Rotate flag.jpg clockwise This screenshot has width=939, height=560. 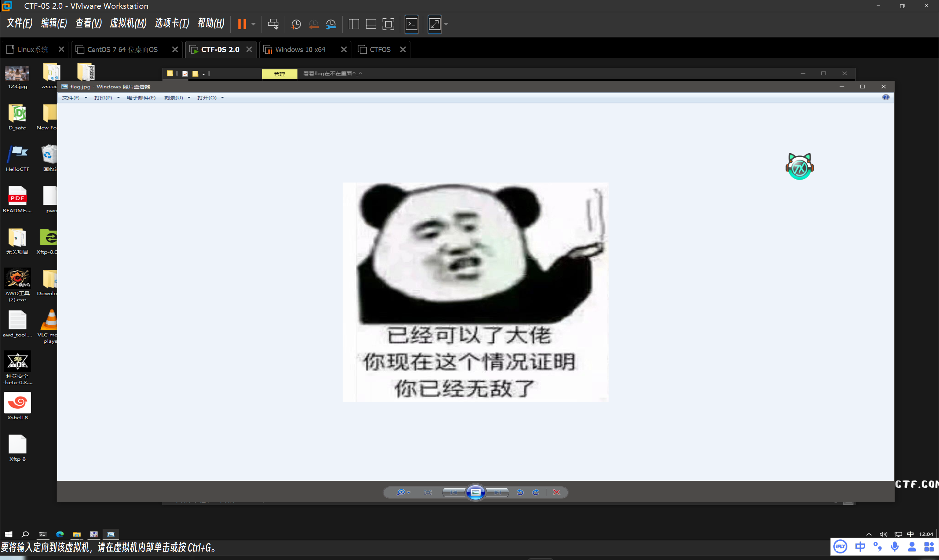536,492
